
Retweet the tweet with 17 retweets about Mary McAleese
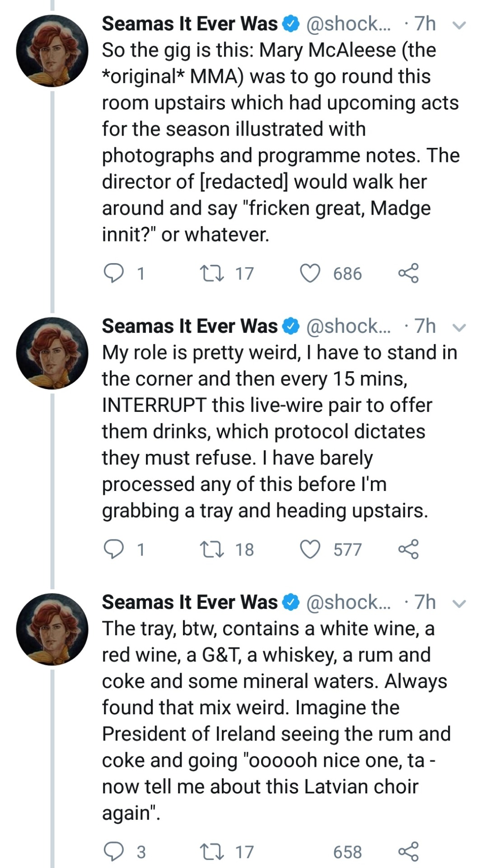[212, 273]
